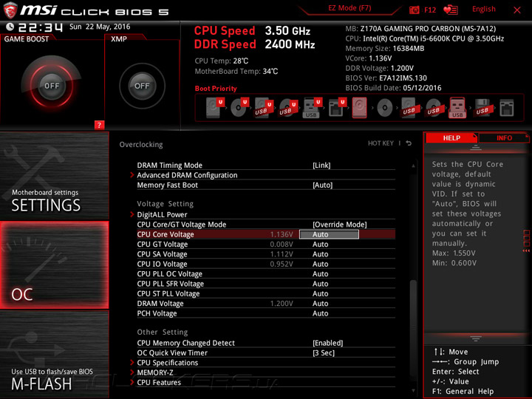The width and height of the screenshot is (532, 399).
Task: Open CPU Memory Changed Detect [Enabled] option
Action: point(328,343)
